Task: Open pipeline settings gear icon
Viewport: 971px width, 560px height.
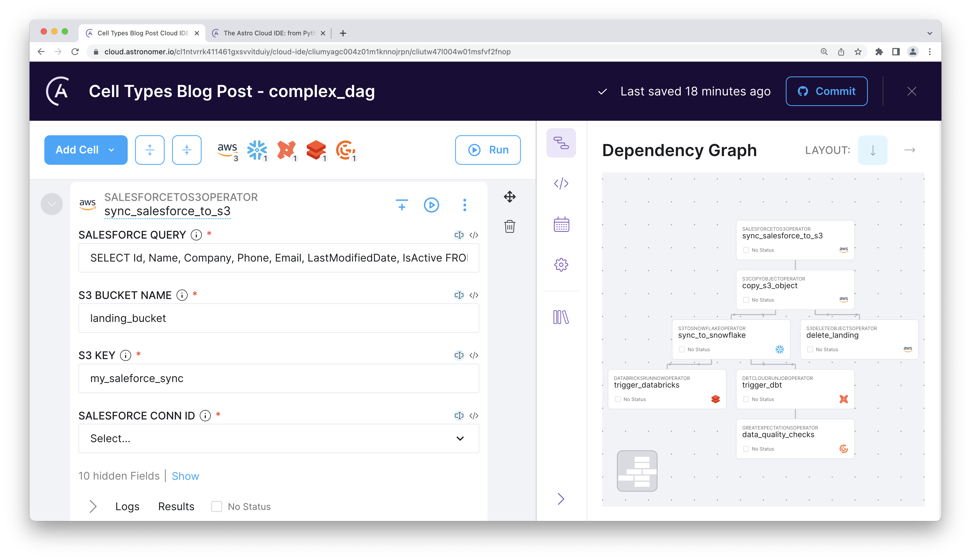Action: [x=561, y=265]
